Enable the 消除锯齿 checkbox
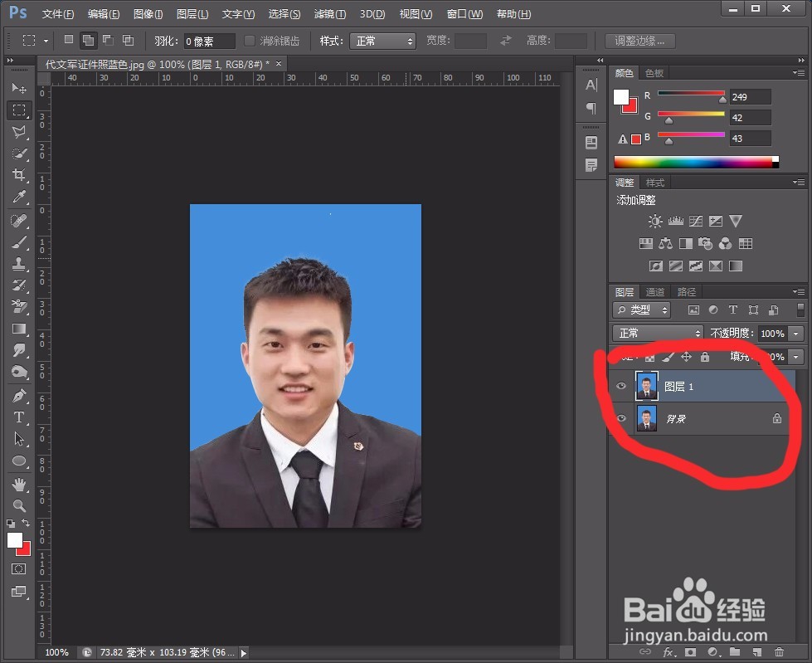Screen dimensions: 812x663 pos(250,41)
